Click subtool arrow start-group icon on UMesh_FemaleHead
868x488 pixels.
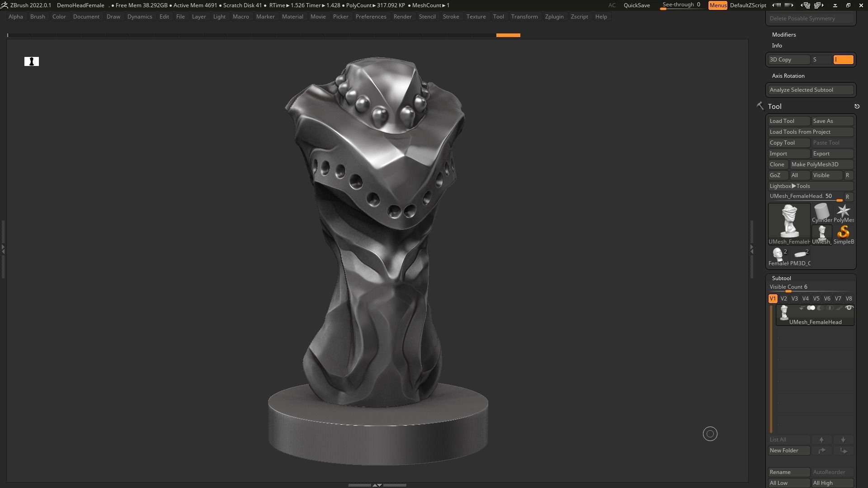pyautogui.click(x=802, y=308)
